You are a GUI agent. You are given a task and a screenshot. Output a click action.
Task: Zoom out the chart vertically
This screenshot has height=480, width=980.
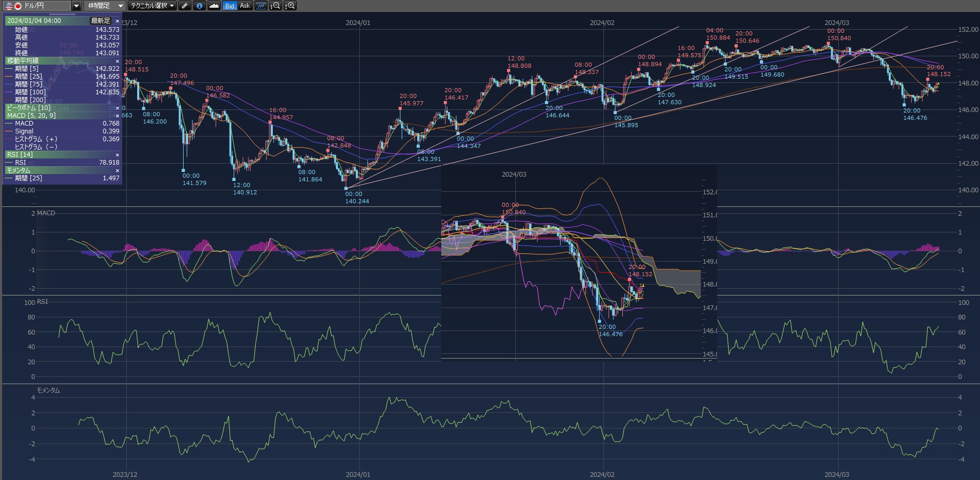pos(275,6)
